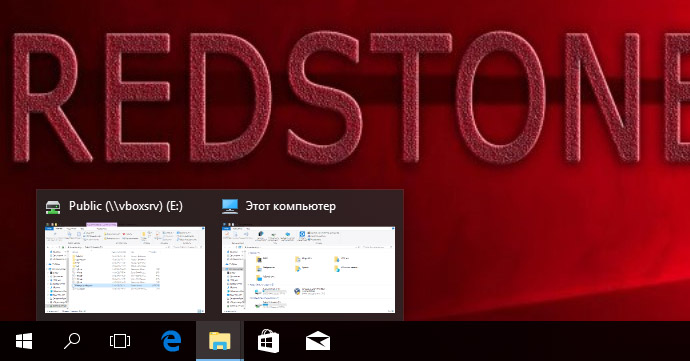Viewport: 690px width, 361px height.
Task: Select the Этот компьютер window thumbnail
Action: (x=308, y=269)
